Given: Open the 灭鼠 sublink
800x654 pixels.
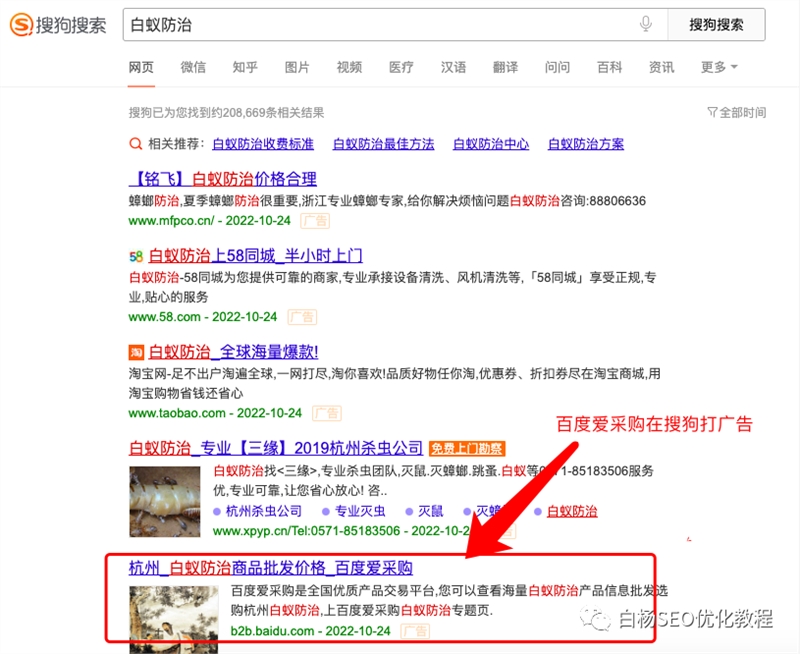Looking at the screenshot, I should click(x=431, y=511).
